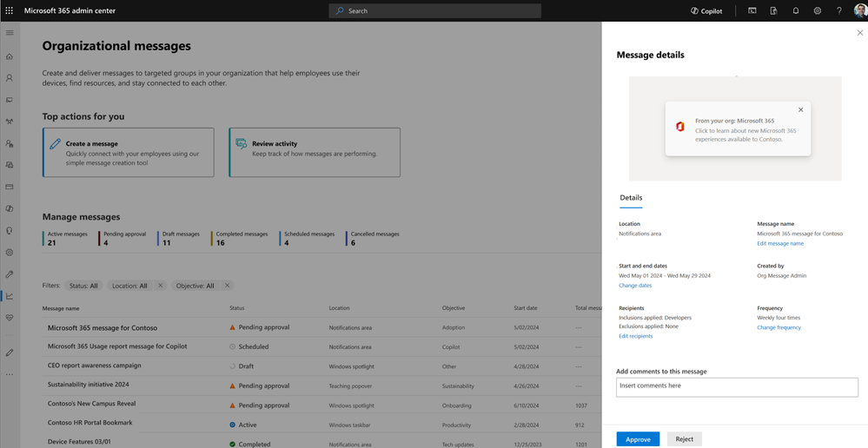Open Teams & groups sidebar icon

10,122
